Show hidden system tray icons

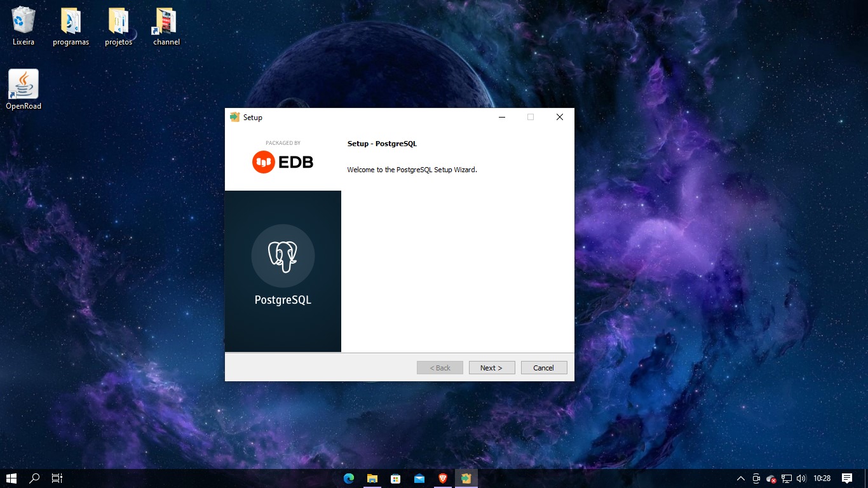(x=740, y=478)
